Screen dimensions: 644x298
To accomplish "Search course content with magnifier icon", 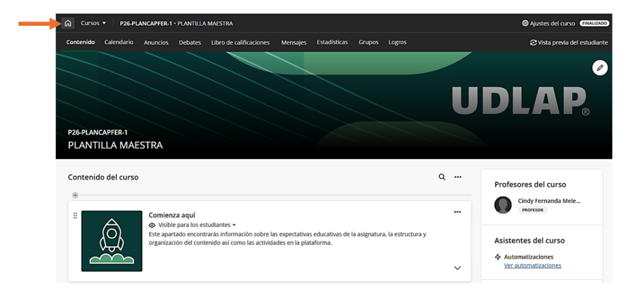I will [442, 177].
